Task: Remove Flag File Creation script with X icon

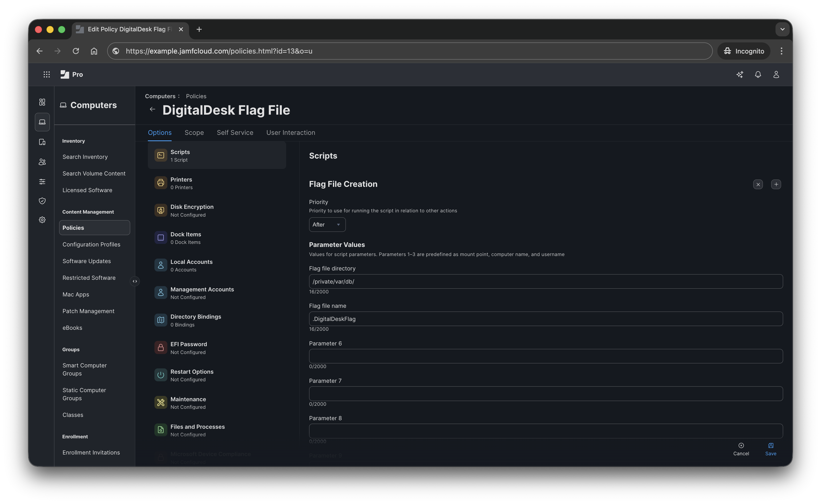Action: 758,184
